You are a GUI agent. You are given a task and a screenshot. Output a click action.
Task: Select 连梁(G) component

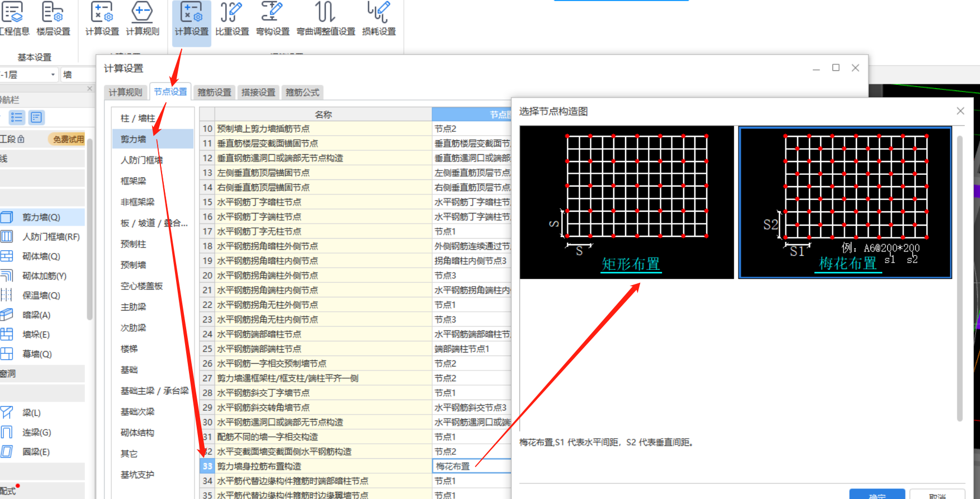[42, 433]
